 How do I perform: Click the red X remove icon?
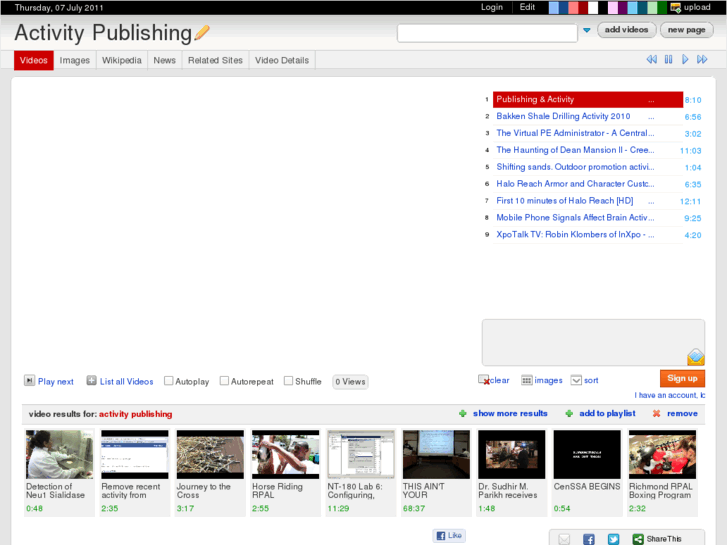coord(656,413)
